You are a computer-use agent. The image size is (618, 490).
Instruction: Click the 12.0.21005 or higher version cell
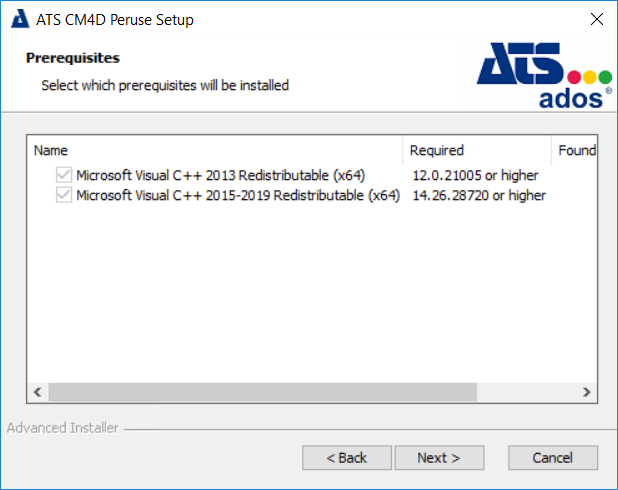click(x=475, y=176)
